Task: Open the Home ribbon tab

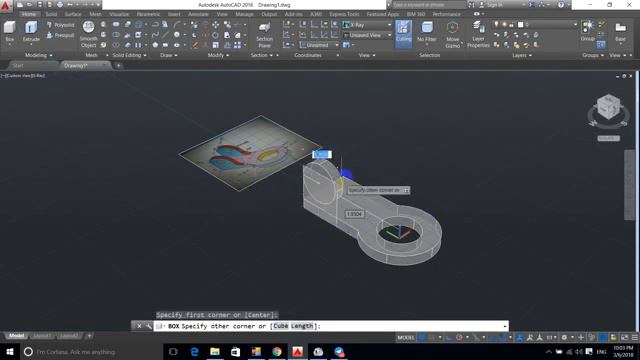Action: coord(29,14)
